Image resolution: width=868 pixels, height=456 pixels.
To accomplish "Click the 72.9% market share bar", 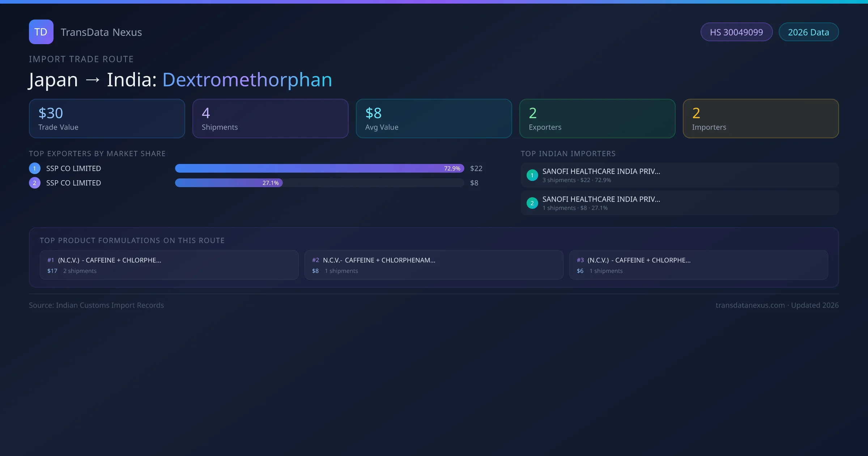I will point(319,168).
